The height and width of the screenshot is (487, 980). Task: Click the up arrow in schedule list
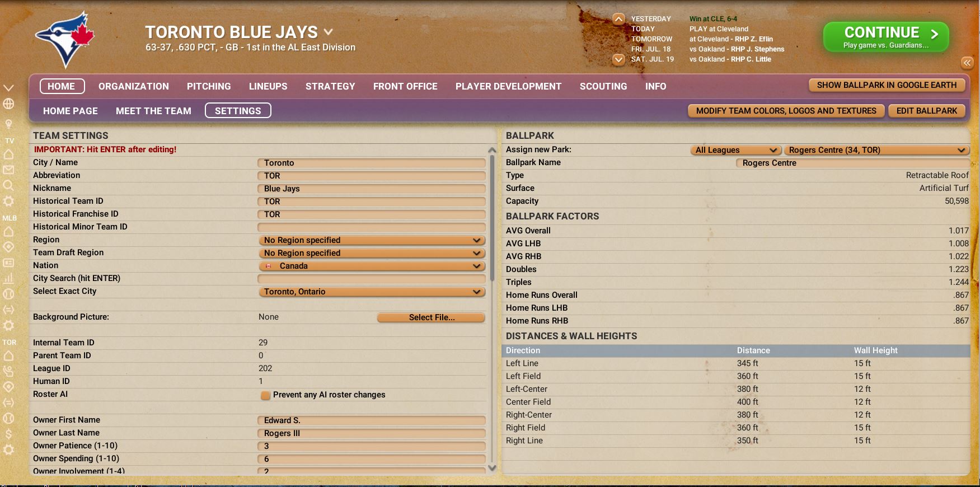618,19
